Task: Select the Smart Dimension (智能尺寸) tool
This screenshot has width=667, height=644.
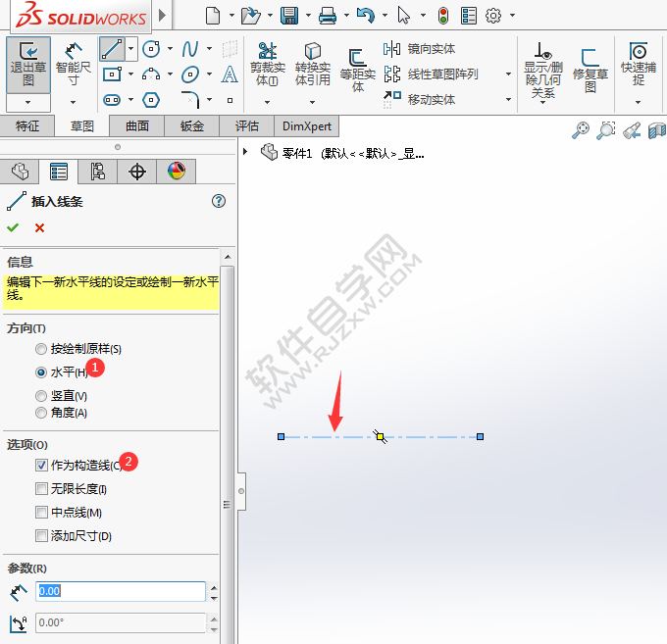Action: point(74,65)
